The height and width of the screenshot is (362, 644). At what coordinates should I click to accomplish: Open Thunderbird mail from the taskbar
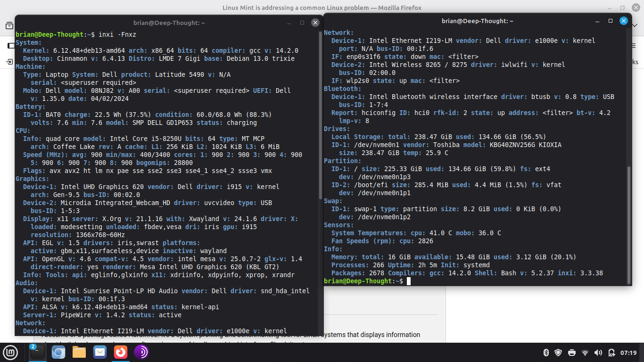pyautogui.click(x=99, y=352)
